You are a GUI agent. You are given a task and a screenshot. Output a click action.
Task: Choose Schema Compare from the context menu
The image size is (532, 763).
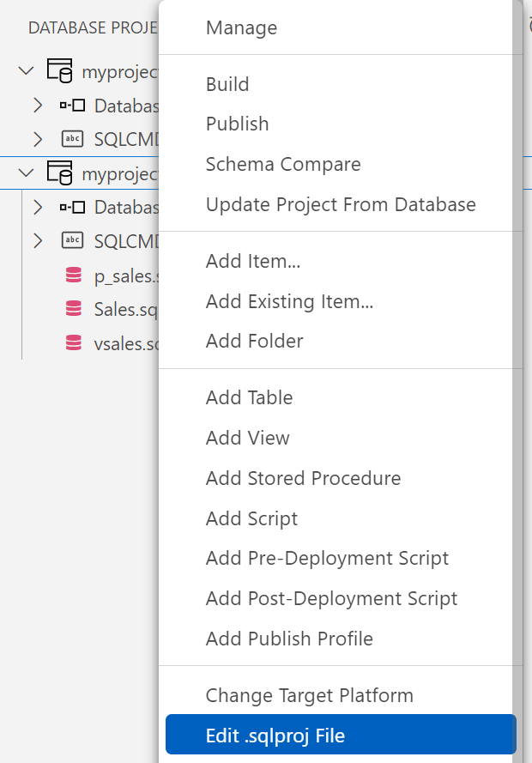283,164
